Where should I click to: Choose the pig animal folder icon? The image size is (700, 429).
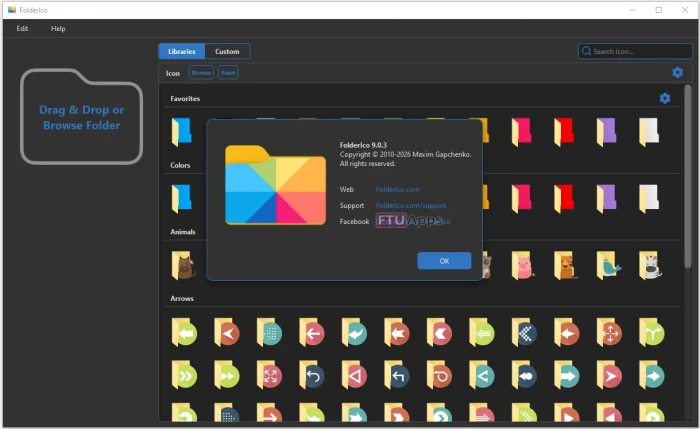point(521,265)
